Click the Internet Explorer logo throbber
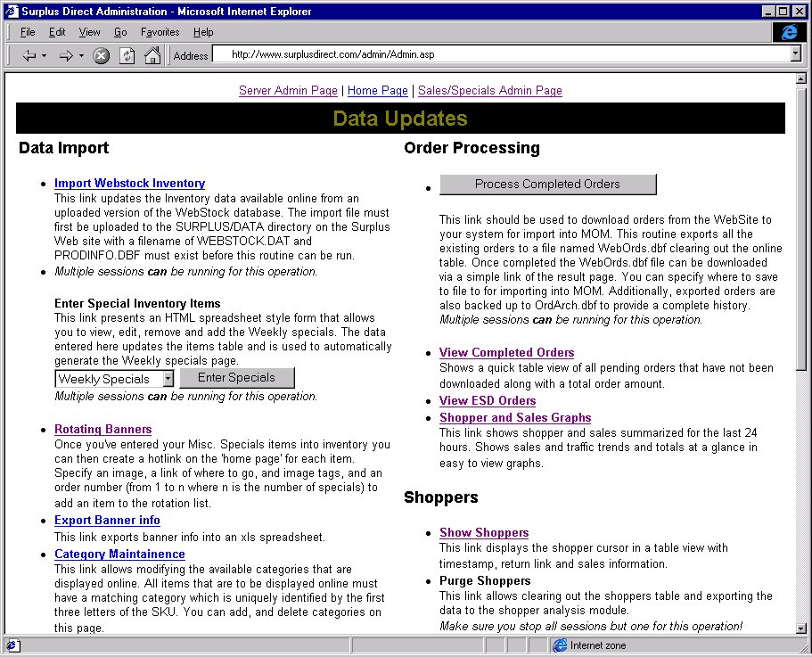This screenshot has height=657, width=812. click(x=789, y=32)
